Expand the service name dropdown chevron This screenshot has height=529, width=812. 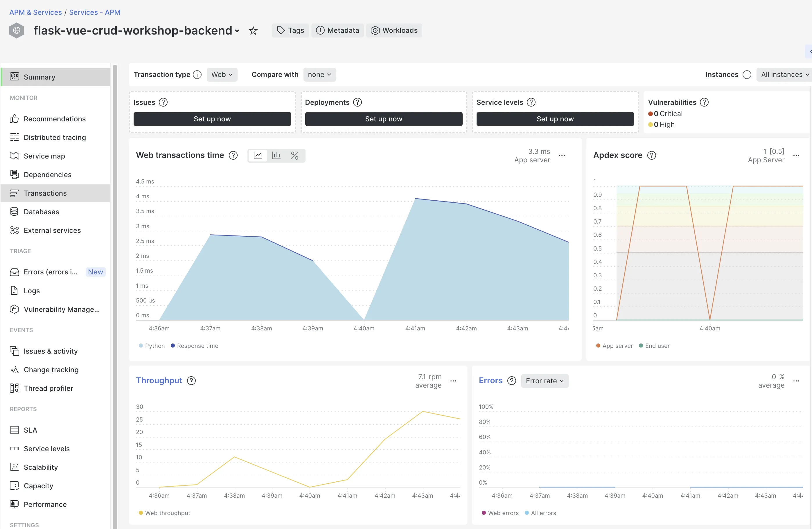237,31
